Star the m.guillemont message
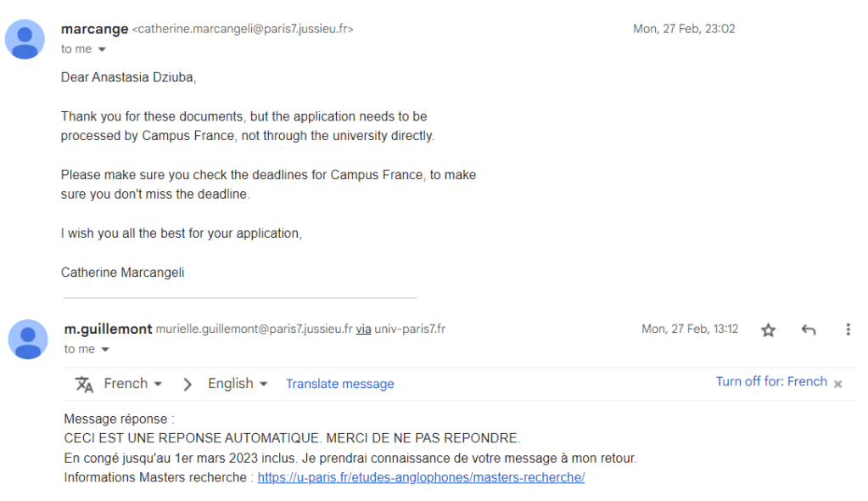Screen dimensions: 868x501 point(768,330)
